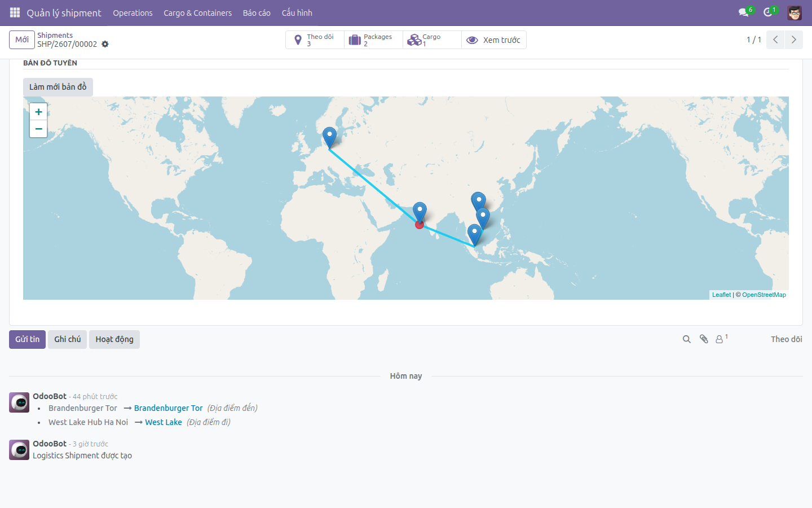Viewport: 812px width, 508px height.
Task: Open the gear actions menu beside SHP/2607/00002
Action: [x=105, y=44]
